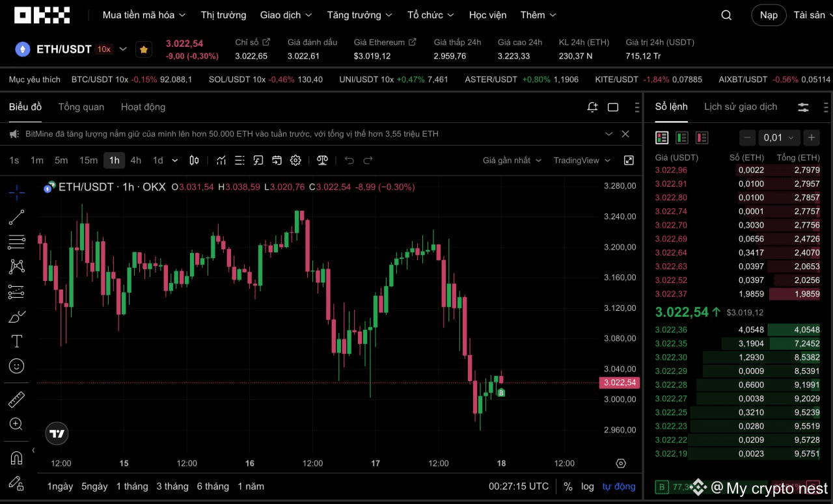
Task: Open chart settings gear
Action: [295, 160]
